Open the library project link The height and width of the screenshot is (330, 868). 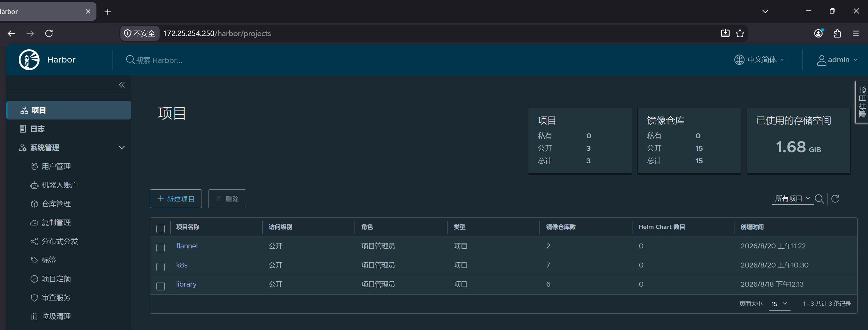[x=186, y=284]
